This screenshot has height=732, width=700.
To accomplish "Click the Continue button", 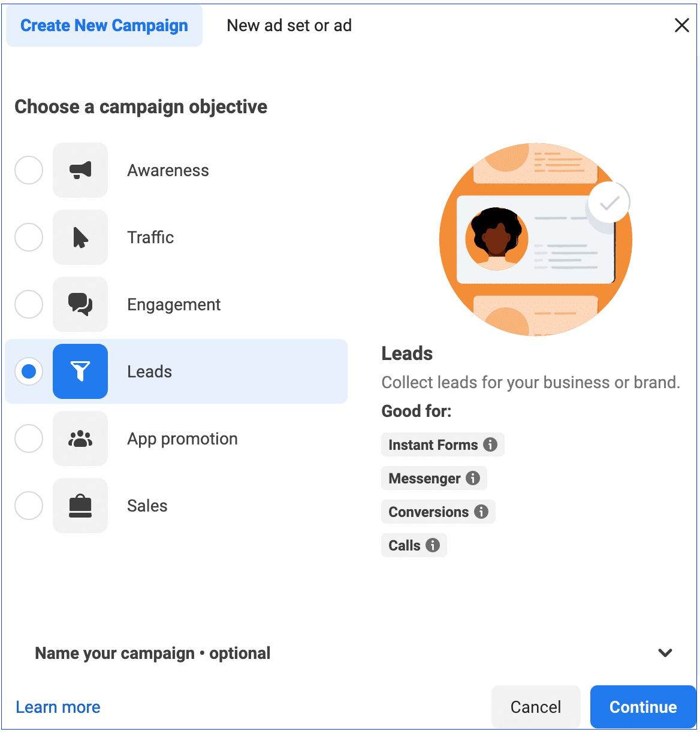I will point(643,707).
